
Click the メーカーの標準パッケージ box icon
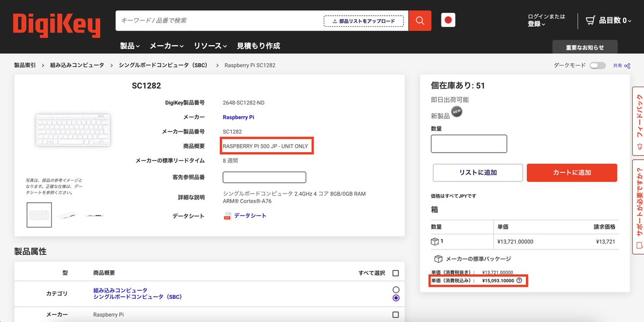point(438,259)
